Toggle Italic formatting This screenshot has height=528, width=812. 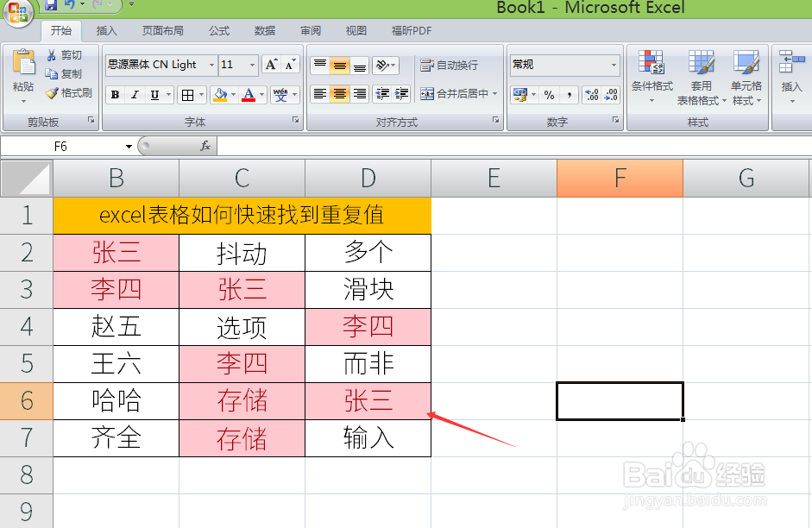[x=135, y=95]
